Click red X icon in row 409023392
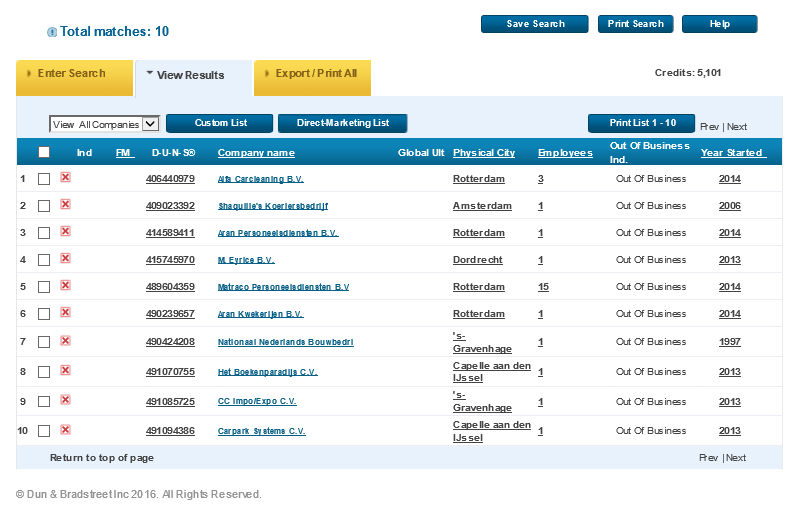796x505 pixels. [x=65, y=204]
